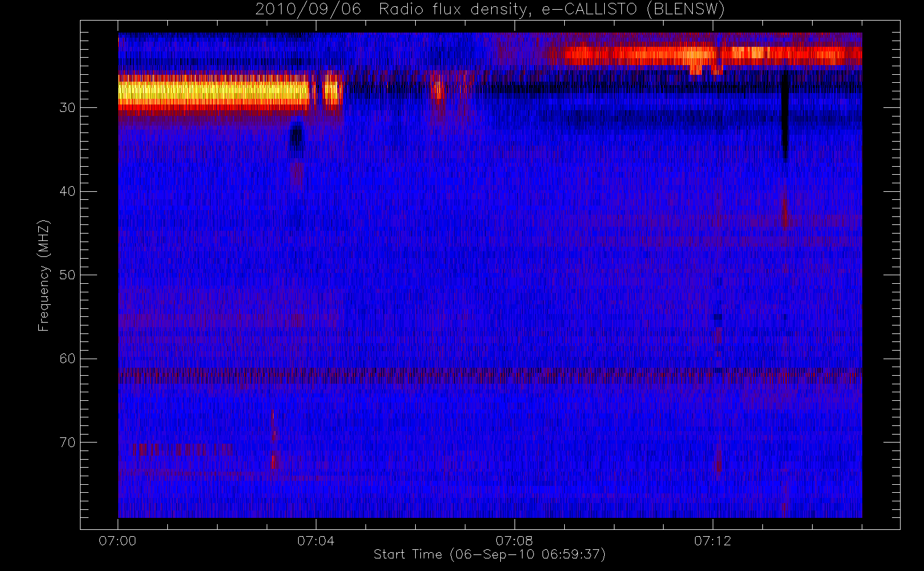Screen dimensions: 924x571
Task: Click the '07:04' time tick label
Action: [316, 541]
